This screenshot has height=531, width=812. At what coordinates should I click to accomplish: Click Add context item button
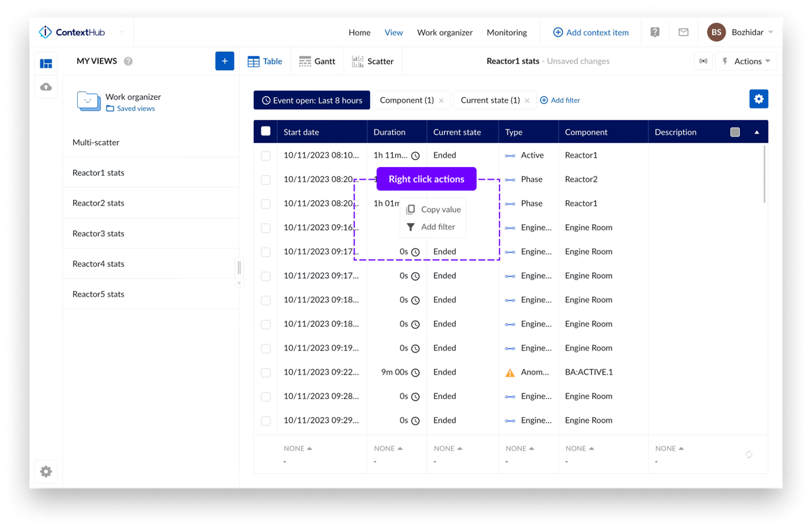[x=591, y=32]
